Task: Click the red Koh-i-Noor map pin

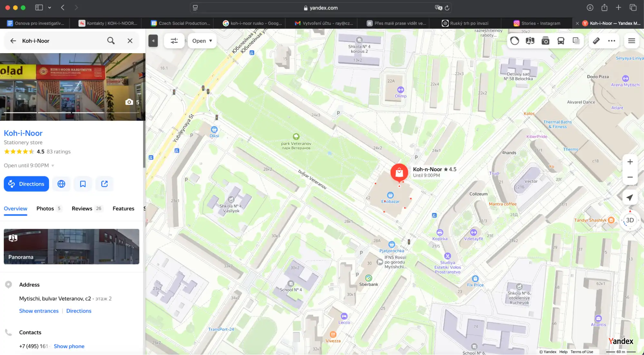Action: pyautogui.click(x=399, y=173)
